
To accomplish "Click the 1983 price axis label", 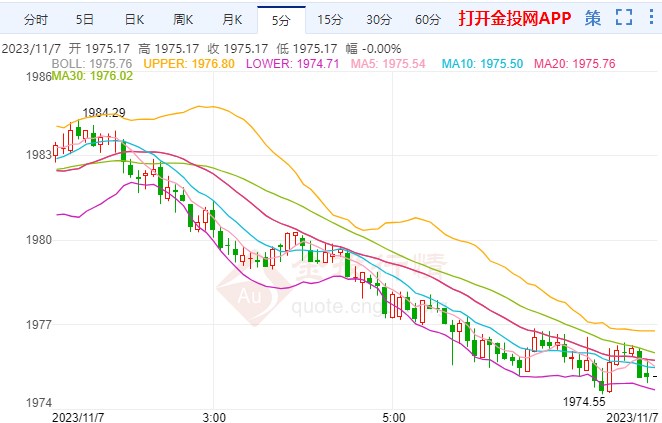I will [x=38, y=155].
